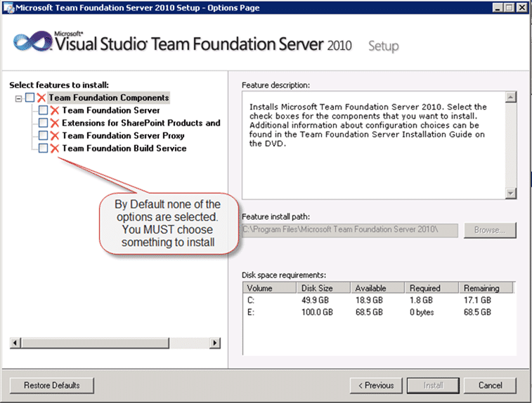Click the feature tree horizontal scrollbar thumb
The width and height of the screenshot is (532, 403).
pyautogui.click(x=95, y=343)
